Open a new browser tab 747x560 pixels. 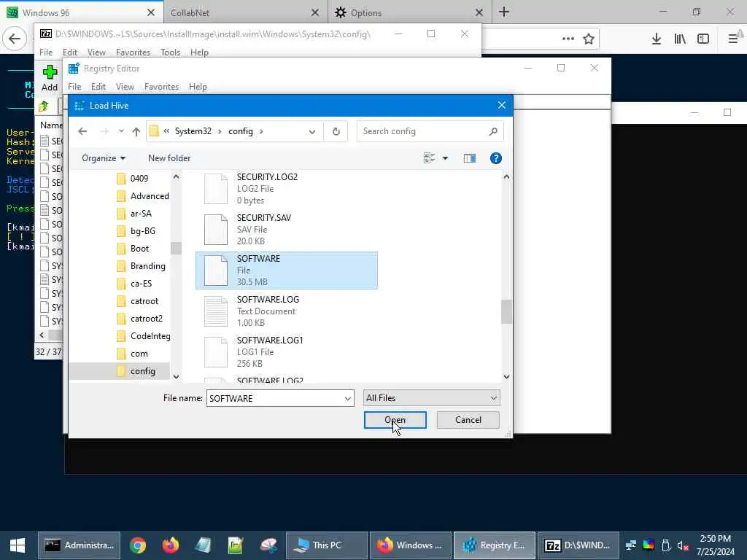coord(504,12)
